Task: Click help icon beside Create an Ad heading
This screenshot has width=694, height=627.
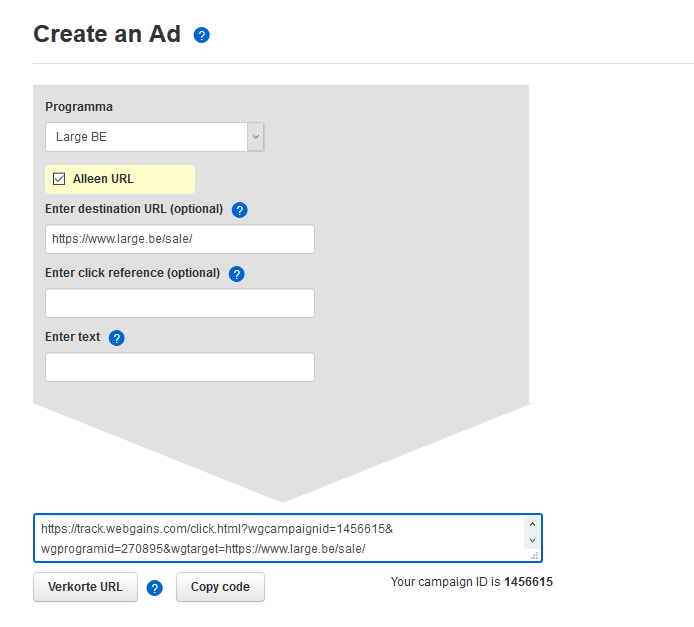Action: [202, 36]
